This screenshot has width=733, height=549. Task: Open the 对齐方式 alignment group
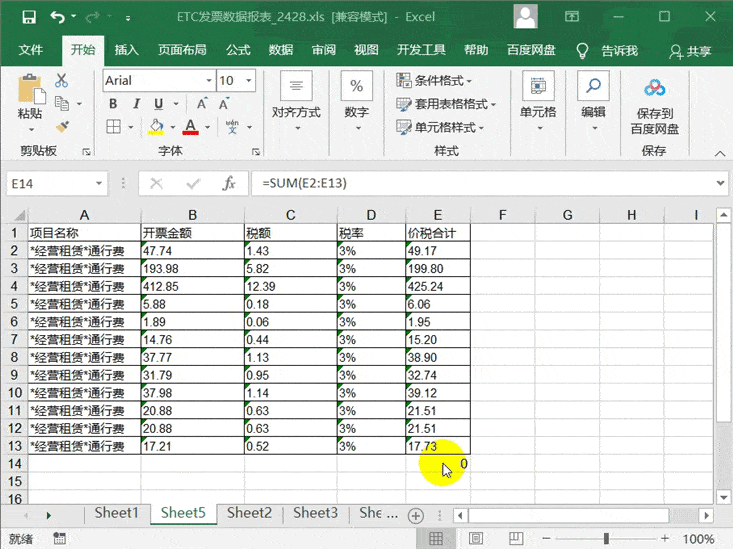(296, 101)
